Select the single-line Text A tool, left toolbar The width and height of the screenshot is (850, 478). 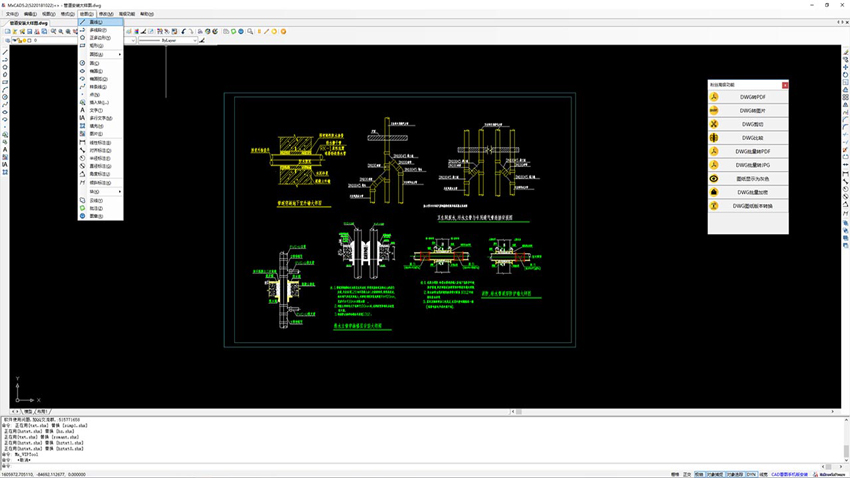[x=5, y=150]
